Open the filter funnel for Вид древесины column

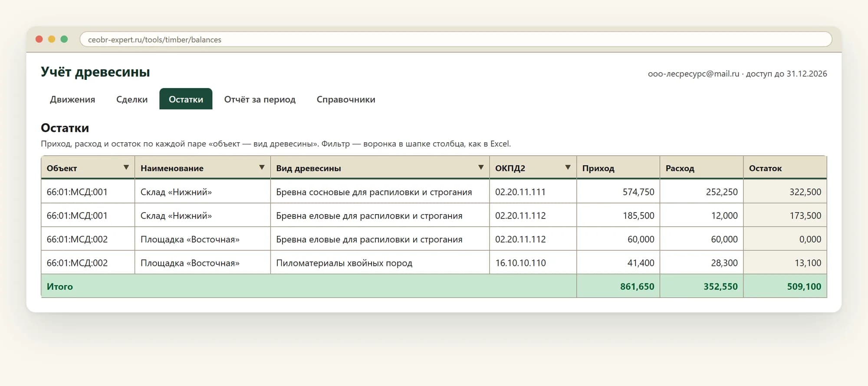pyautogui.click(x=481, y=167)
